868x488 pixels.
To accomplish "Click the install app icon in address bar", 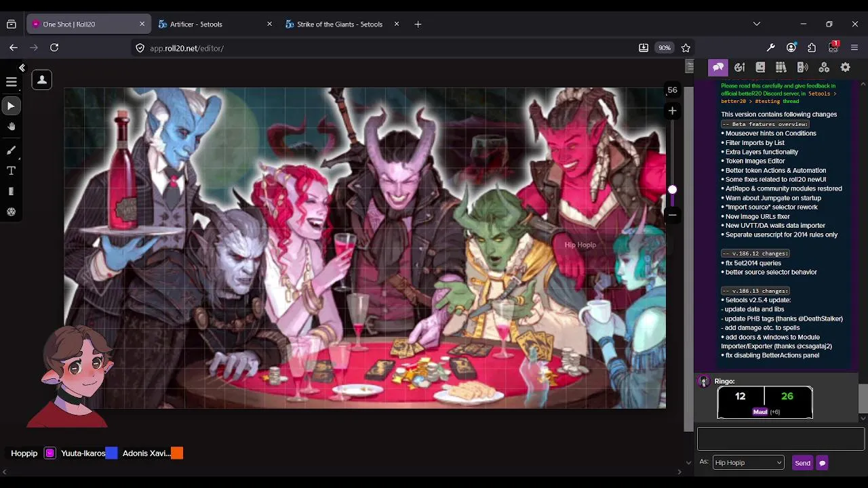I will pyautogui.click(x=643, y=48).
